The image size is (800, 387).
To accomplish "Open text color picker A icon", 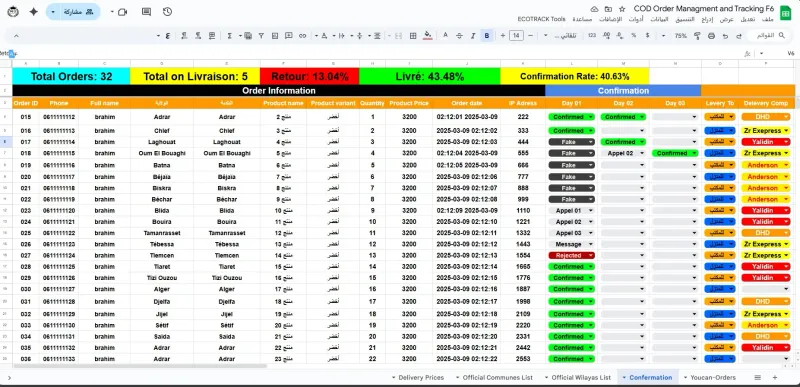I will click(445, 36).
